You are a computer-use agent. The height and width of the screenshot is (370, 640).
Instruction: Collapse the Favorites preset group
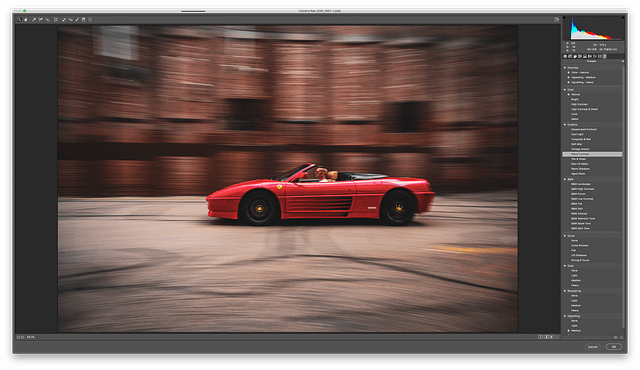pos(565,68)
